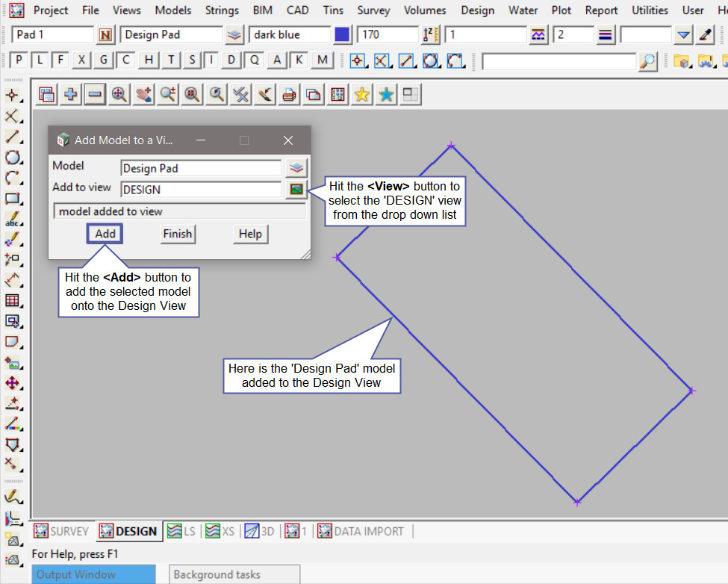Click the Add button in dialog

105,234
